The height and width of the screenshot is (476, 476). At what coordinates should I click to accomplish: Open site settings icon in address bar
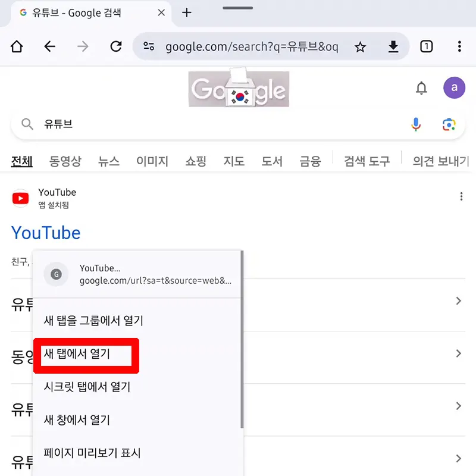tap(149, 46)
